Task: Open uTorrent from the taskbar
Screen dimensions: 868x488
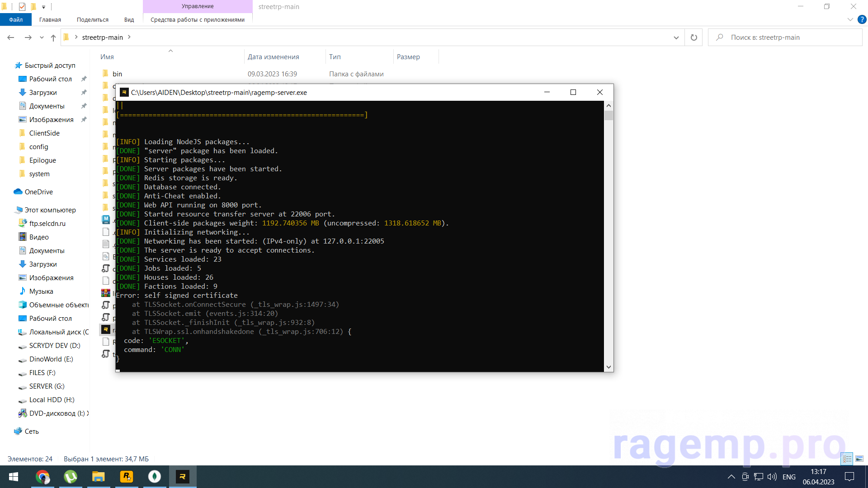Action: [71, 477]
